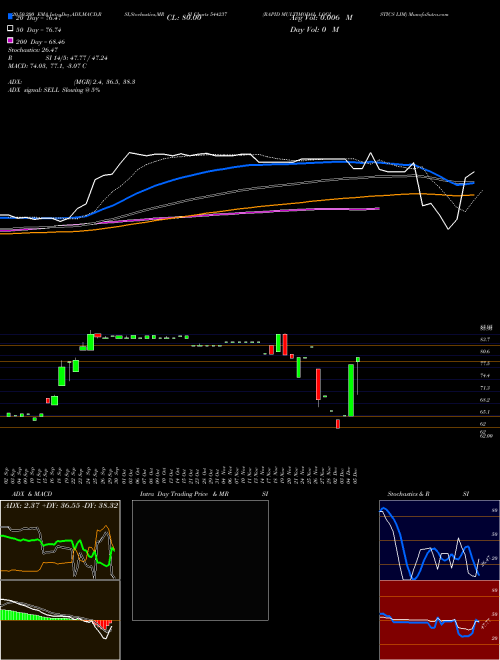Click the 'ADX signal: SELL' text
500x660 pixels.
34,90
